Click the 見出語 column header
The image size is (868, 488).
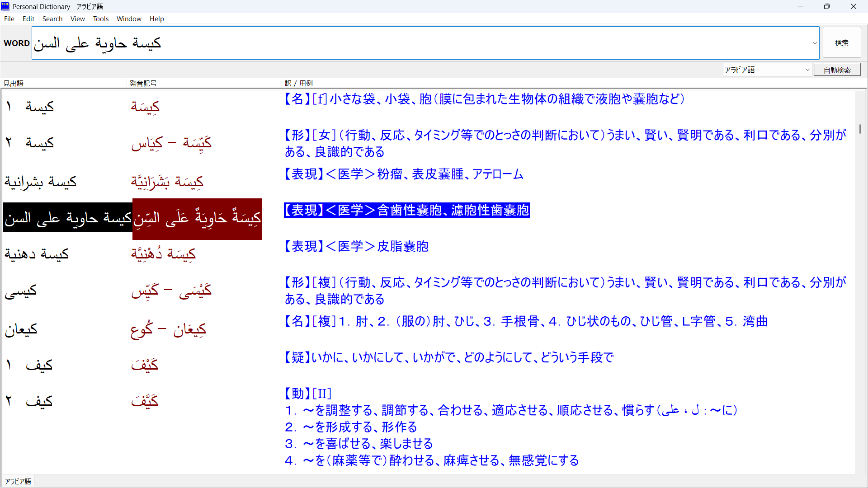click(x=14, y=83)
